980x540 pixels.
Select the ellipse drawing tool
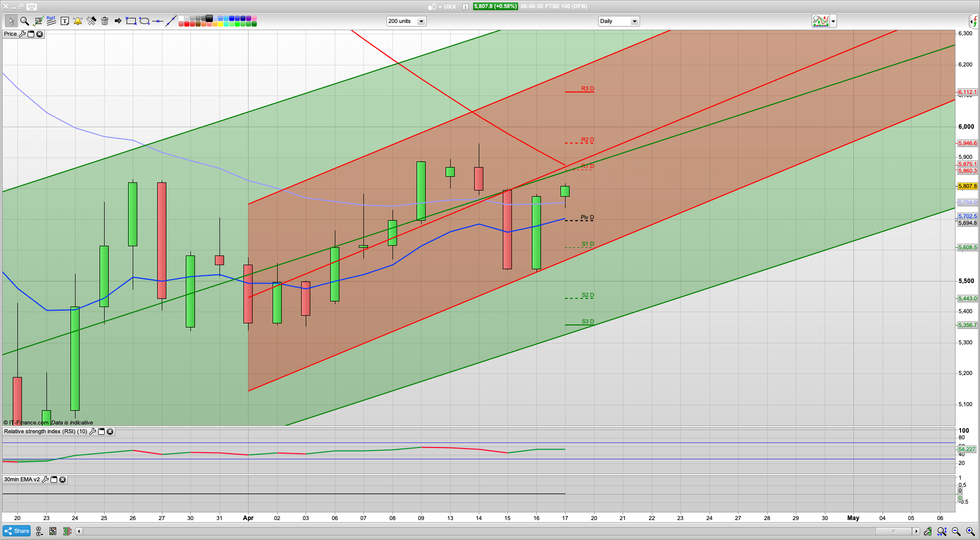pos(144,21)
